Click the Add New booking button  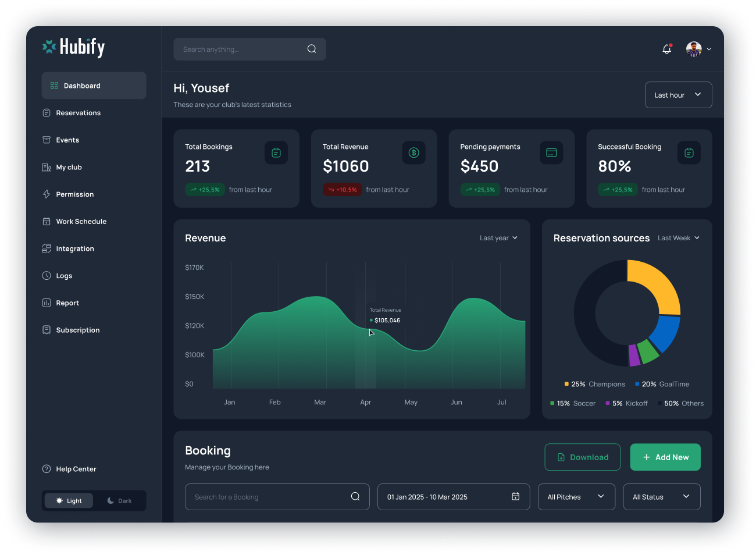pos(665,457)
